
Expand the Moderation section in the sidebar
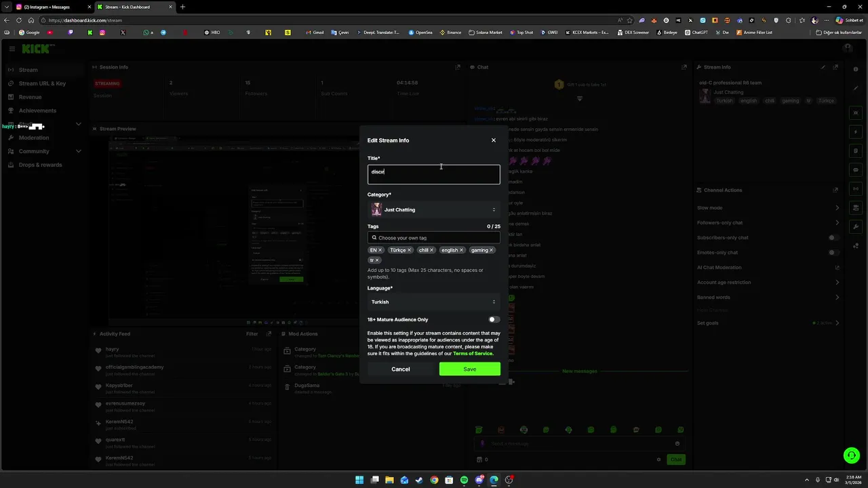[44, 138]
